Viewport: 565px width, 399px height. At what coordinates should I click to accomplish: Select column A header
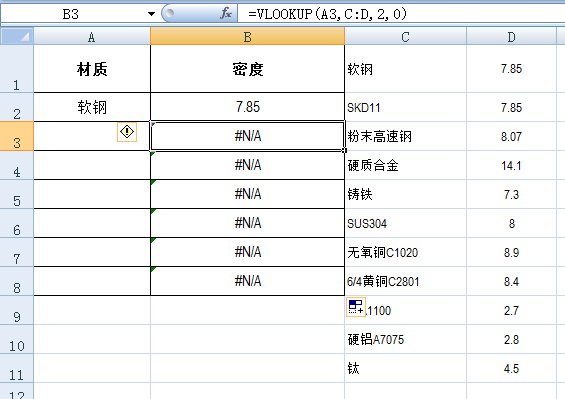[x=92, y=36]
